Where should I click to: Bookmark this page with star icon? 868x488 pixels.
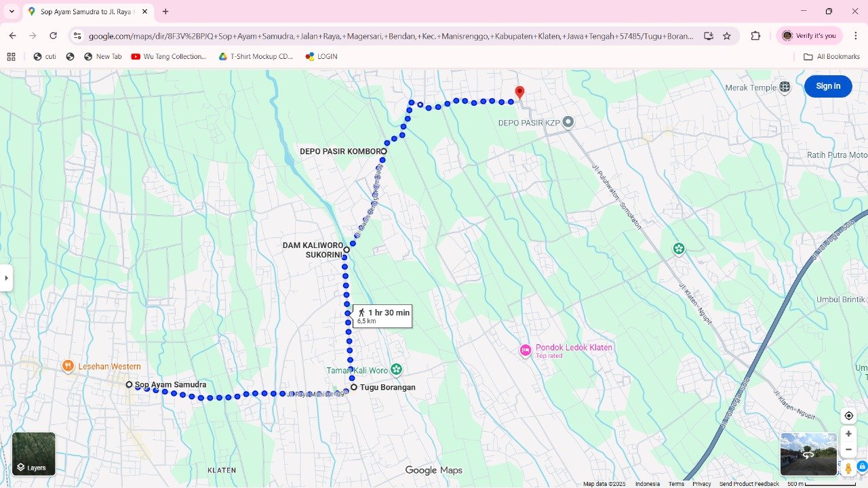point(727,36)
